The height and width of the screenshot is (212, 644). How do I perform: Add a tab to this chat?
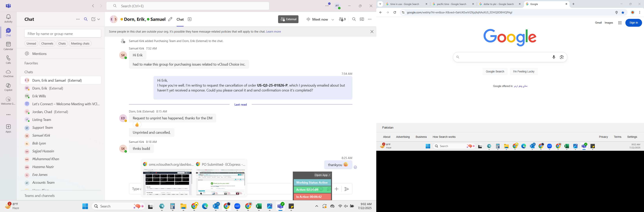190,19
